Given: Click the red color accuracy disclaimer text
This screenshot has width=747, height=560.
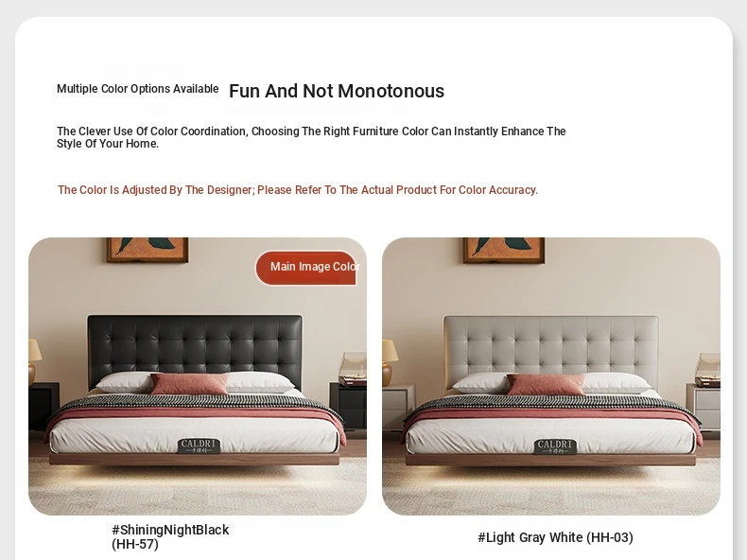Looking at the screenshot, I should coord(298,190).
